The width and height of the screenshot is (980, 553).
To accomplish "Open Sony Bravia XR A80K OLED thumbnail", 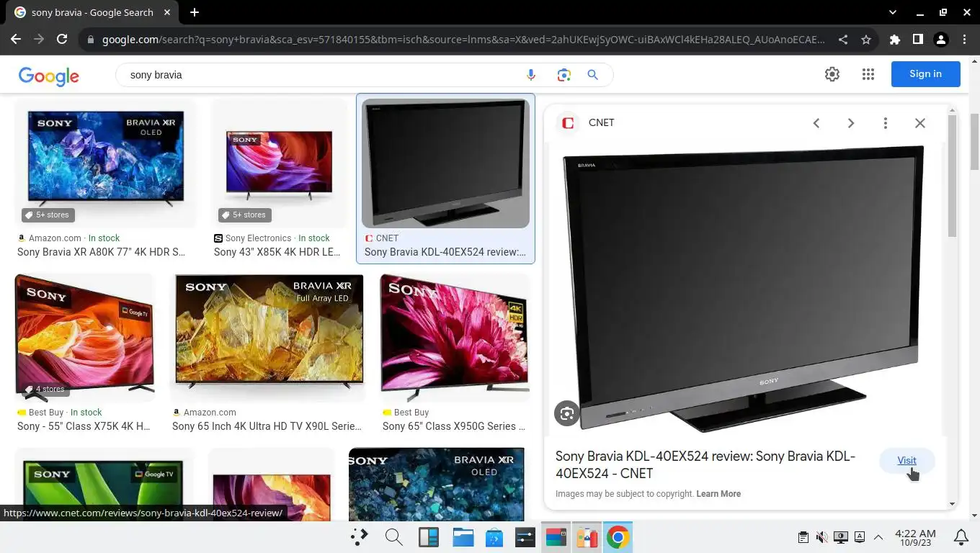I will (x=106, y=163).
